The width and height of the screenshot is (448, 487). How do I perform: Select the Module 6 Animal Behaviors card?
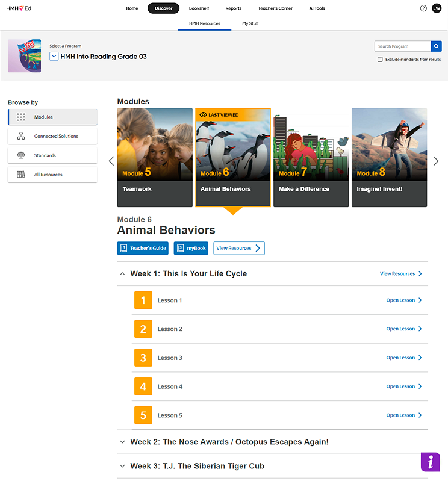(233, 158)
